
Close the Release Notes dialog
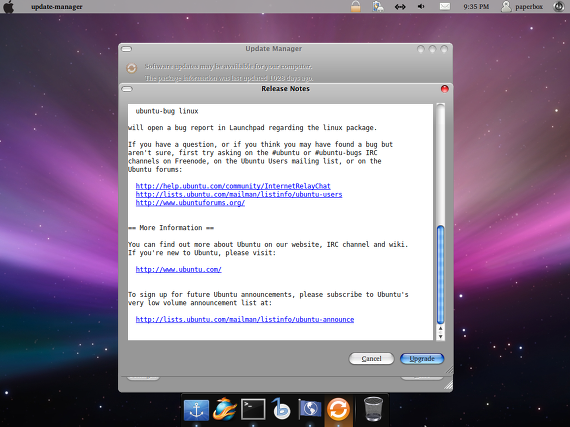click(x=444, y=89)
